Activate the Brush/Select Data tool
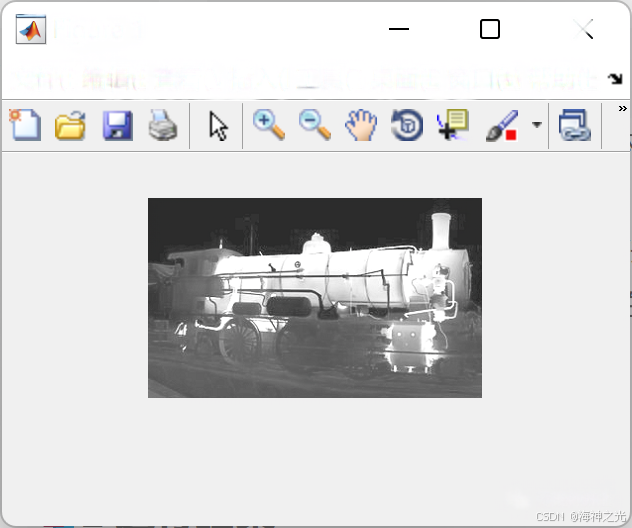This screenshot has height=528, width=632. (502, 126)
